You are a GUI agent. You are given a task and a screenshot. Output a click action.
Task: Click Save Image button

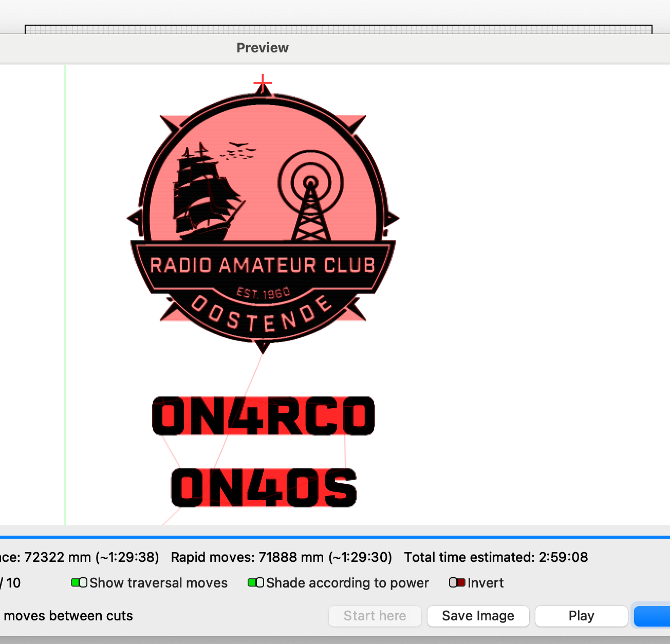point(478,616)
